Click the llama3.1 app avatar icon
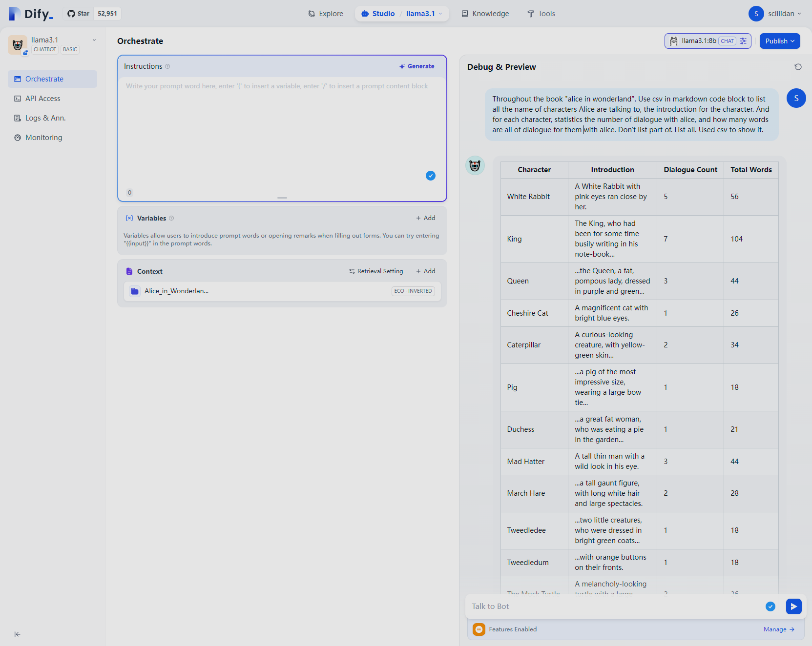This screenshot has width=812, height=646. click(x=18, y=45)
